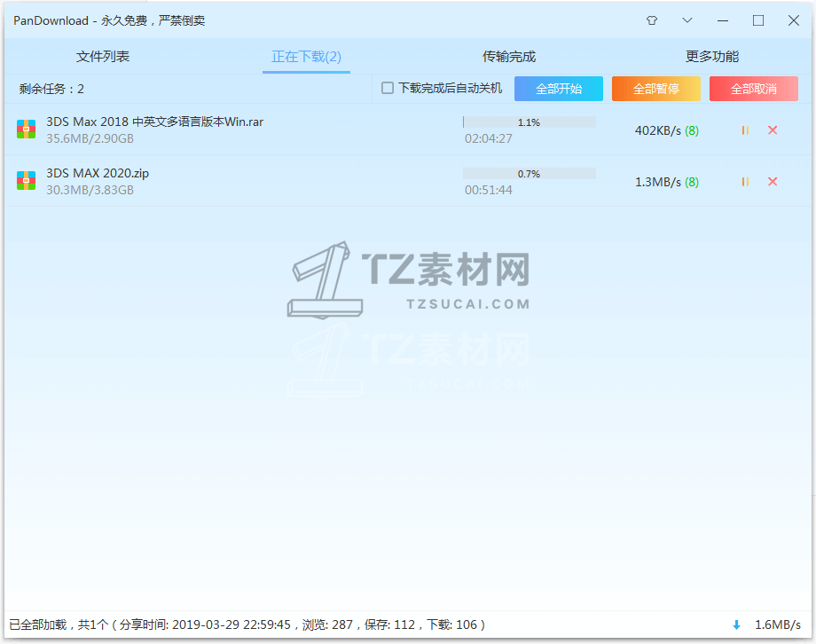
Task: Select file name 3DS Max 2018 中英文多语言版本Win.rar
Action: point(154,122)
